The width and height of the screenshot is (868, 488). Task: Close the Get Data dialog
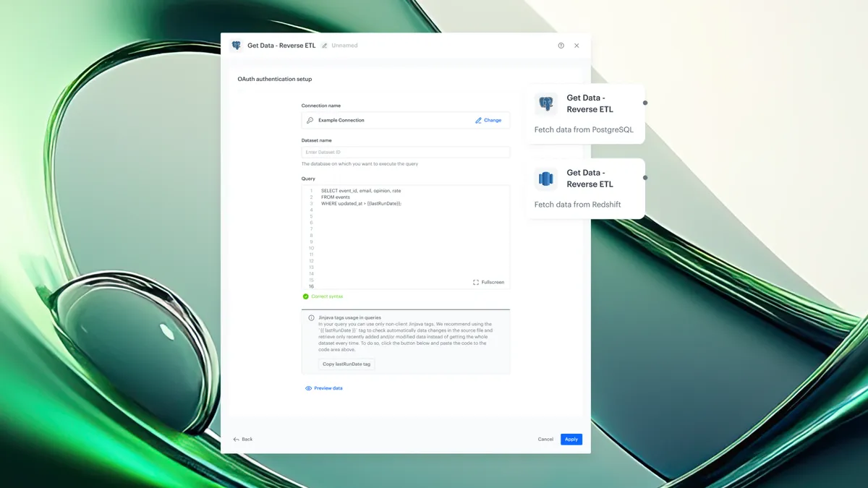tap(576, 46)
